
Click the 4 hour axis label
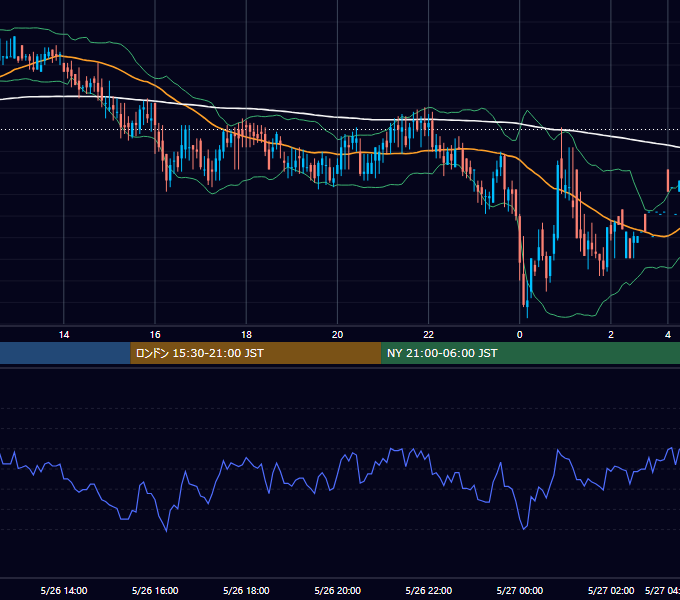click(x=668, y=335)
